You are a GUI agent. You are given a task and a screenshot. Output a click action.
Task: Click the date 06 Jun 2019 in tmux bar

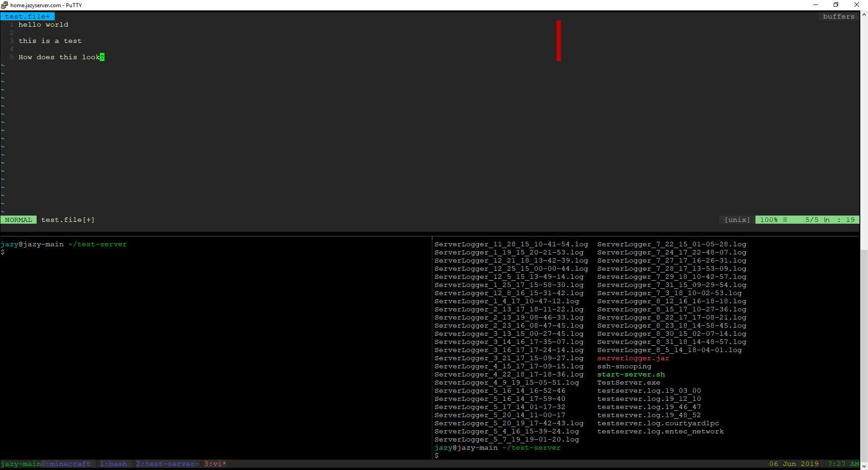point(794,464)
